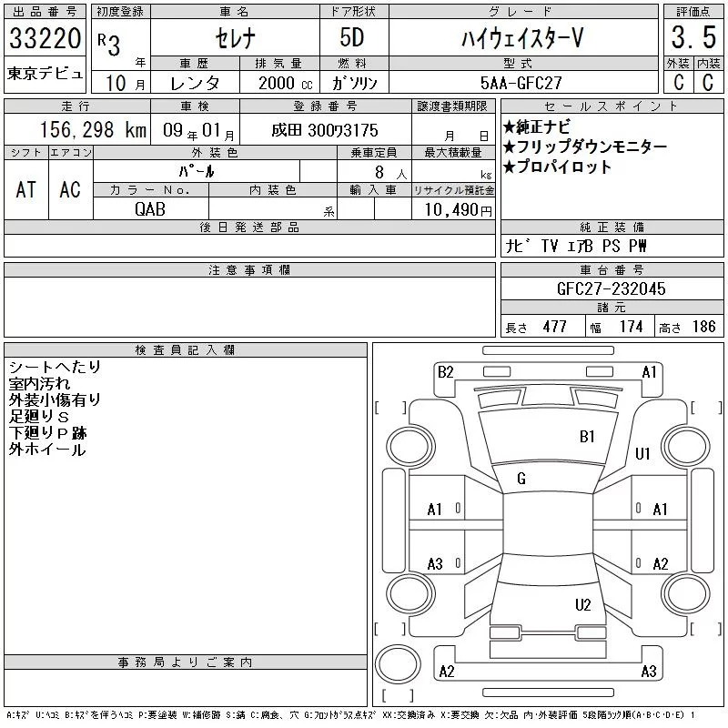Click the B2 mark on front bumper
This screenshot has height=728, width=728.
click(x=445, y=372)
